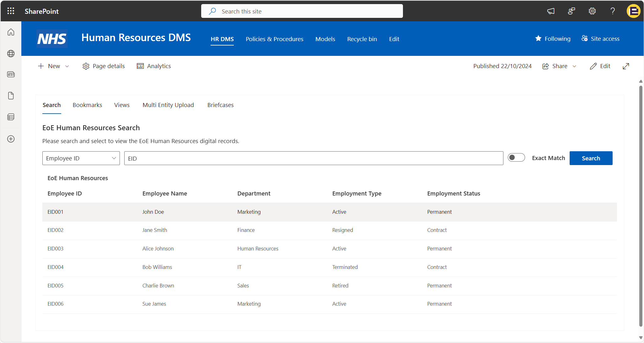The width and height of the screenshot is (644, 343).
Task: Expand the Share options chevron
Action: coord(574,66)
